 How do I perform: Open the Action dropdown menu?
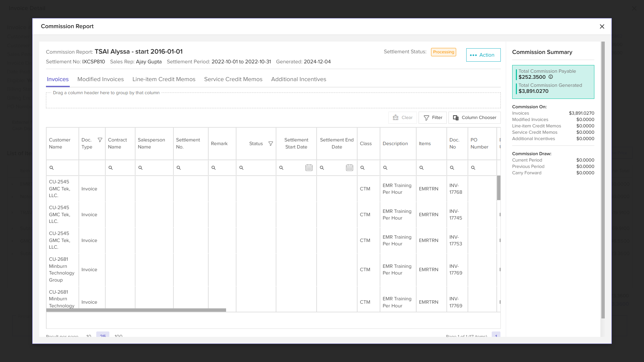pyautogui.click(x=483, y=55)
